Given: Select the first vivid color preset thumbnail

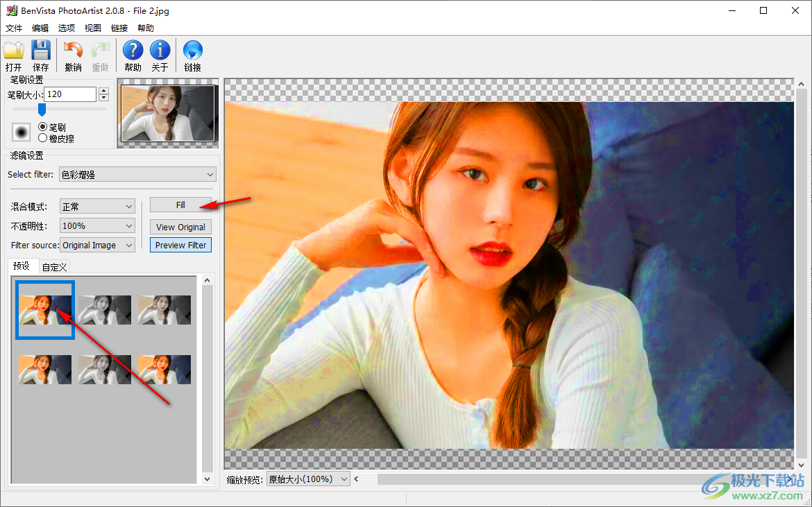Looking at the screenshot, I should pos(45,310).
